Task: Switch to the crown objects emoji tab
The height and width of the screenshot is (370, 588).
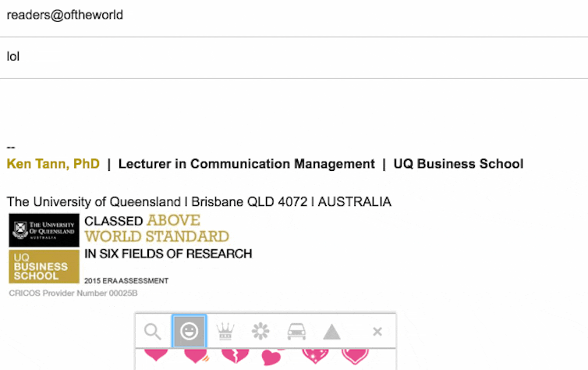Action: point(225,332)
